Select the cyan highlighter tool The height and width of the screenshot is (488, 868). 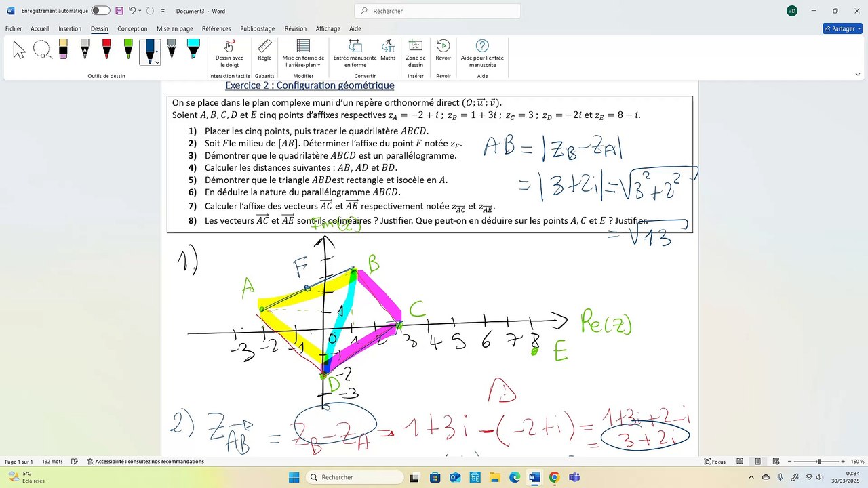point(193,49)
